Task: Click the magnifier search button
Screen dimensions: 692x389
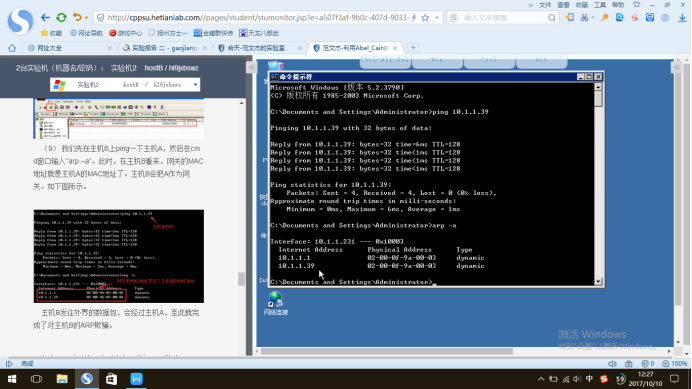Action: click(552, 18)
